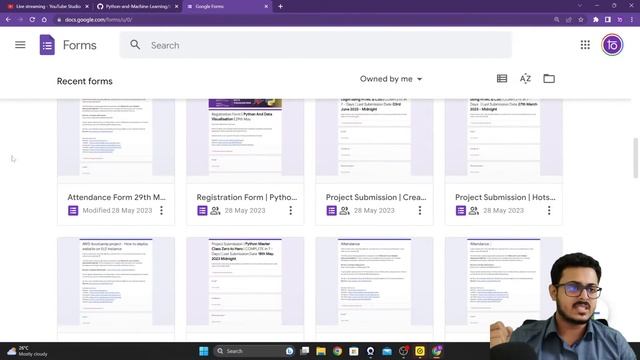
Task: Open the Project Submission | Hots... title
Action: 505,197
